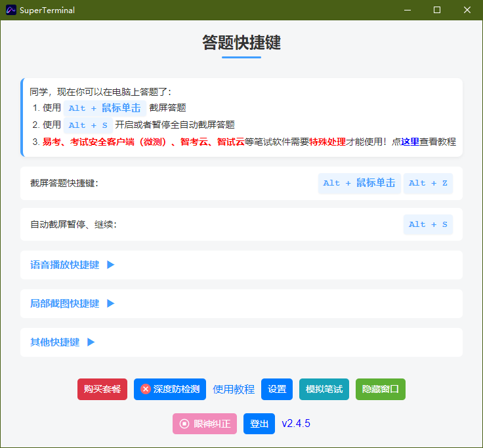Expand the 语音播放快捷键 section arrow
Image resolution: width=483 pixels, height=448 pixels.
(x=111, y=265)
